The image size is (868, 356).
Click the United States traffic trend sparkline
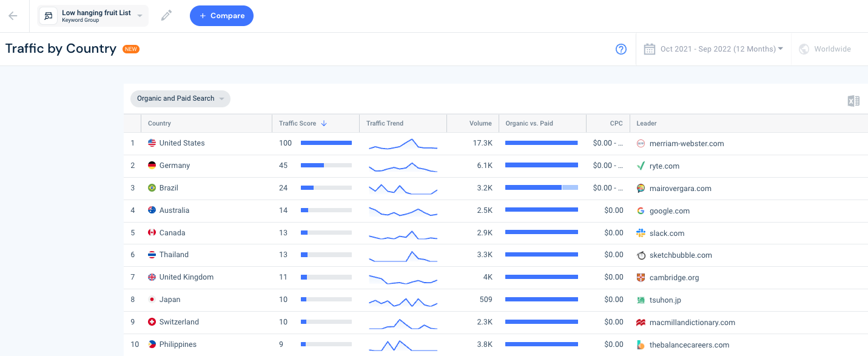coord(403,144)
